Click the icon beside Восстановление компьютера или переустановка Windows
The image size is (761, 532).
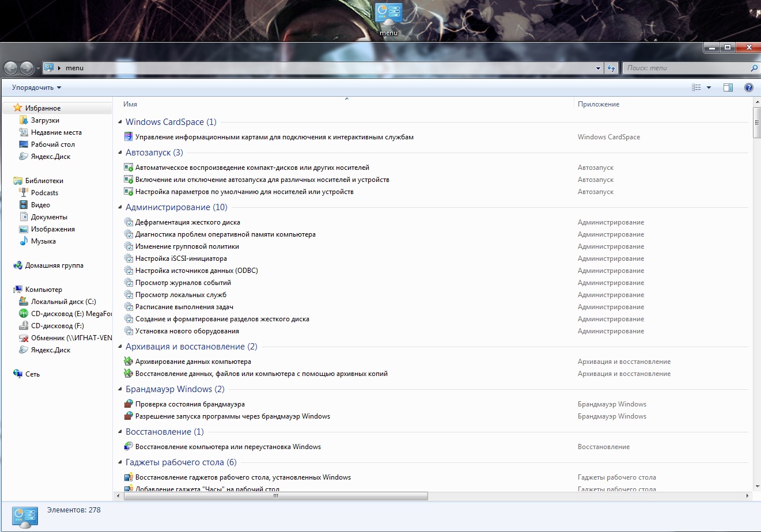click(128, 447)
